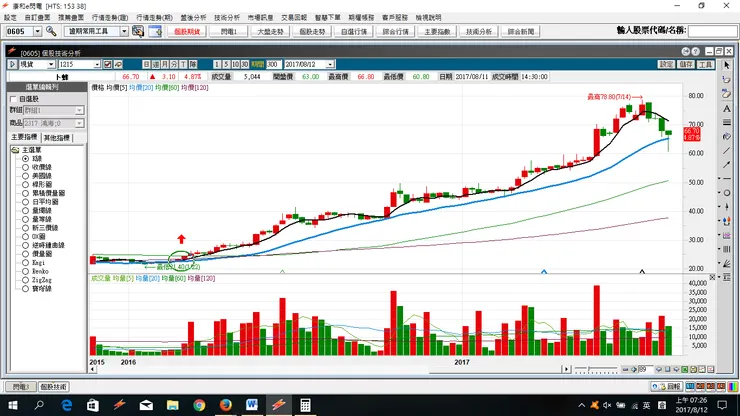The height and width of the screenshot is (416, 740).
Task: Select the horizontal lines tool
Action: pyautogui.click(x=727, y=122)
